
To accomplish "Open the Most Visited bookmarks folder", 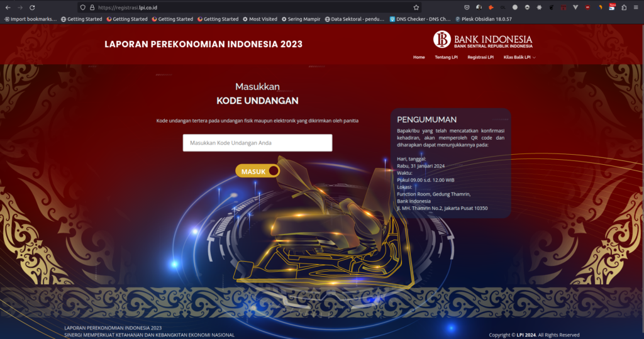I will 260,19.
